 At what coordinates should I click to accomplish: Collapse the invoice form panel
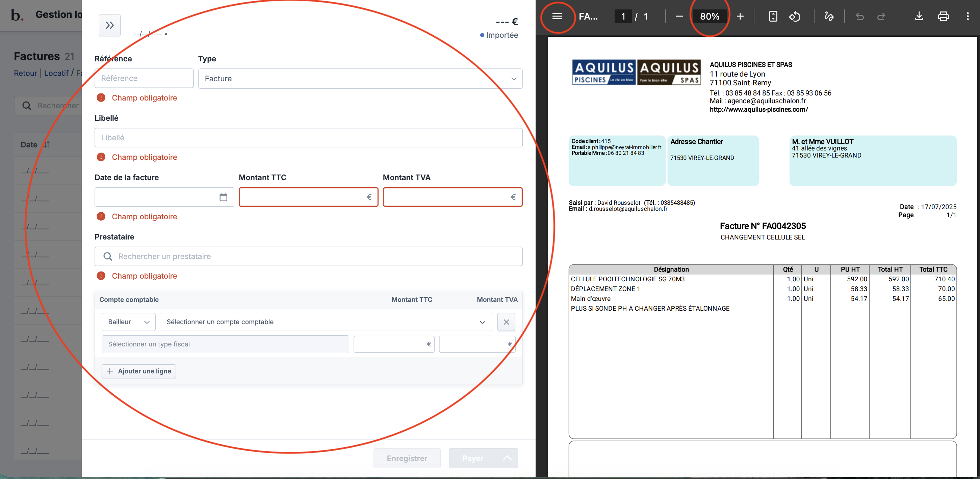[109, 26]
